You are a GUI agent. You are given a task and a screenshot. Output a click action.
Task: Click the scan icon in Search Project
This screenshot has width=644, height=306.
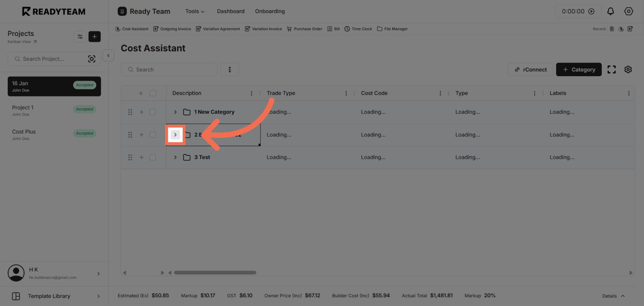(92, 59)
